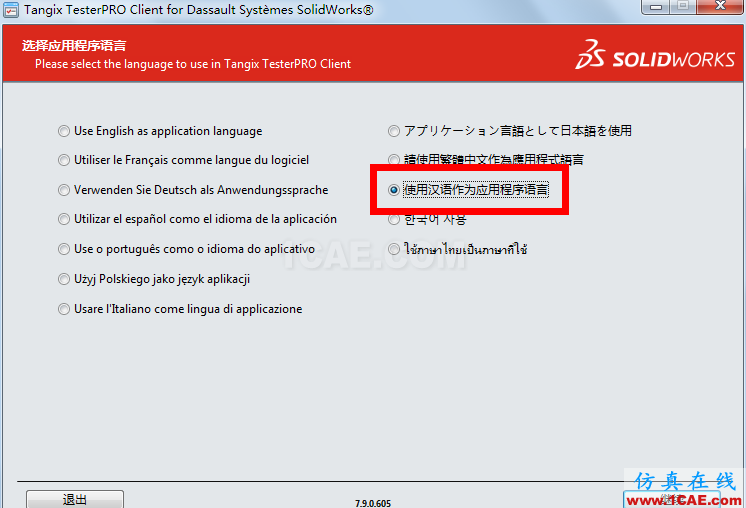
Task: Click the Tangix TesterPRO title bar icon
Action: point(10,10)
